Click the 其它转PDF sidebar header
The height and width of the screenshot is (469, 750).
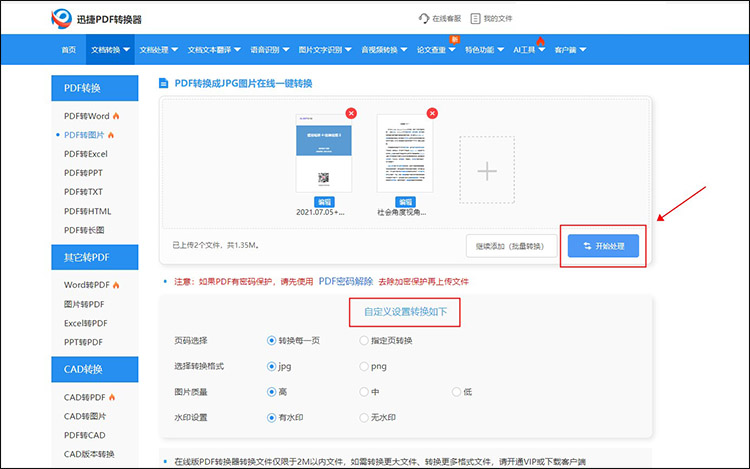[x=95, y=257]
